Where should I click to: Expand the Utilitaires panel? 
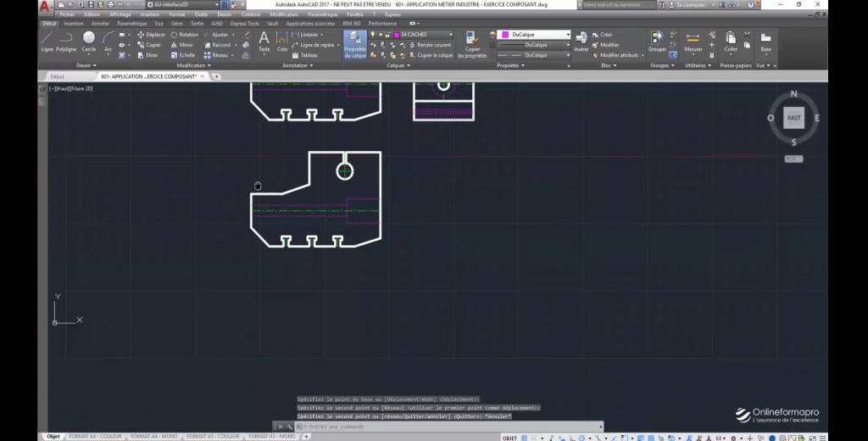[x=698, y=65]
